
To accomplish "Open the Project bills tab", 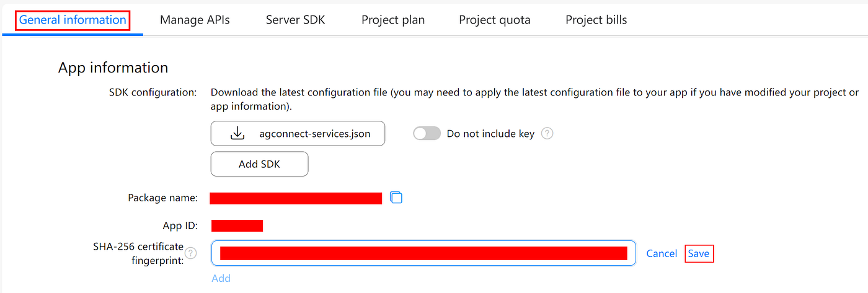I will 596,20.
